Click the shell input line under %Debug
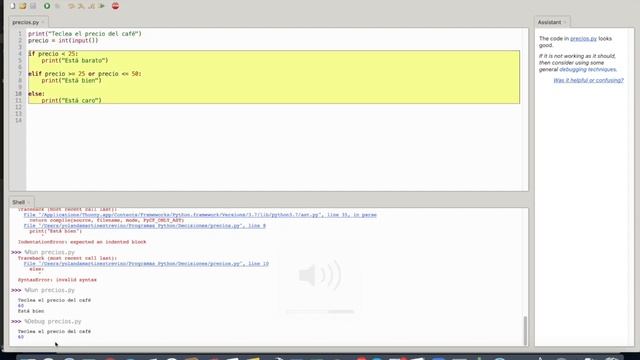Screen dimensions: 640x360 [x=21, y=337]
